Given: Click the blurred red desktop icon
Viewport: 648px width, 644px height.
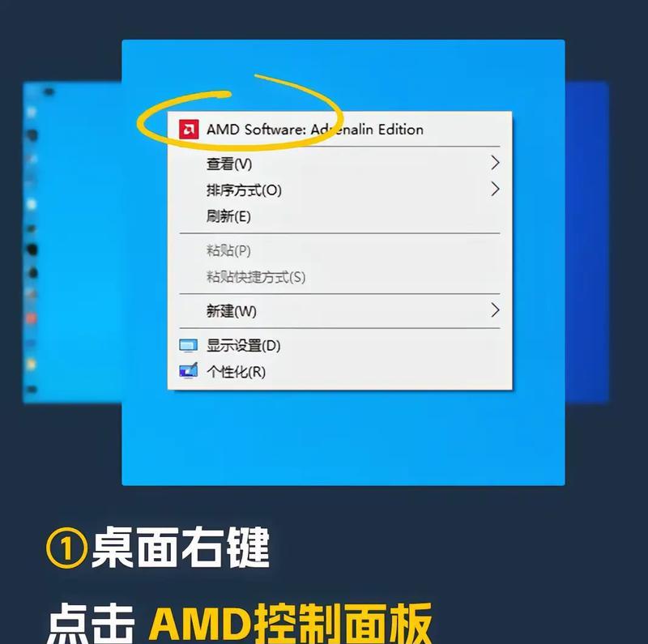Looking at the screenshot, I should (32, 318).
